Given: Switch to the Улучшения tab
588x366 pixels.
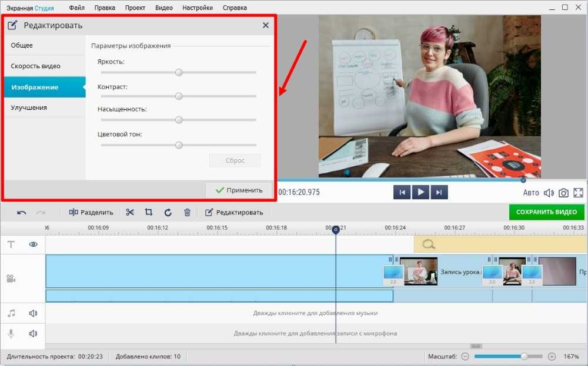Looking at the screenshot, I should (x=29, y=108).
